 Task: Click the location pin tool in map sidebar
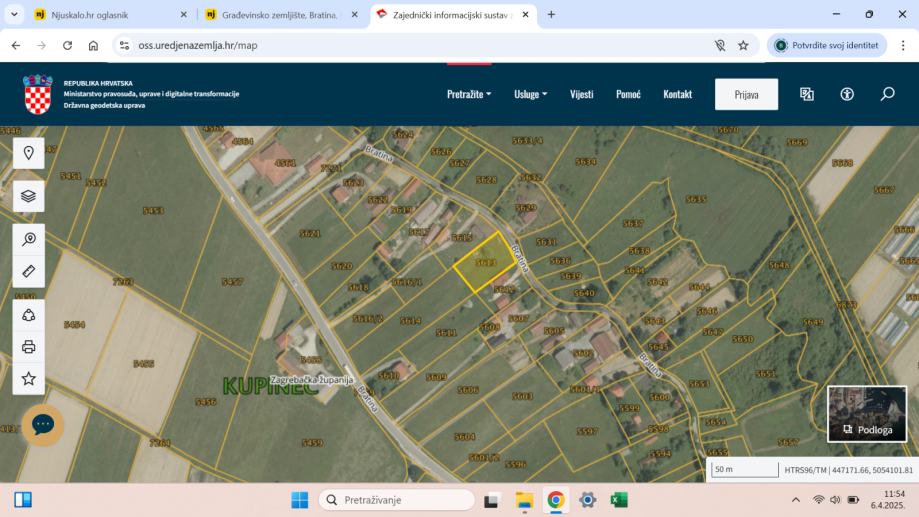pyautogui.click(x=29, y=154)
